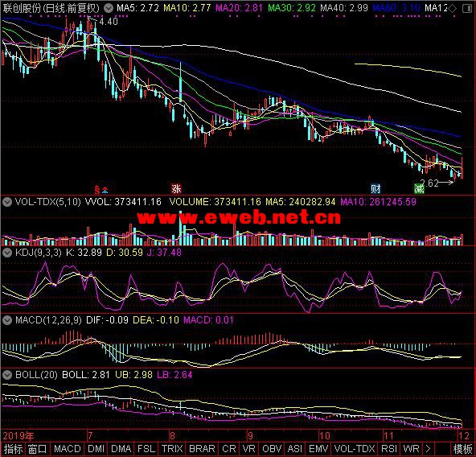Click the MA20: 2.81 label

(240, 8)
